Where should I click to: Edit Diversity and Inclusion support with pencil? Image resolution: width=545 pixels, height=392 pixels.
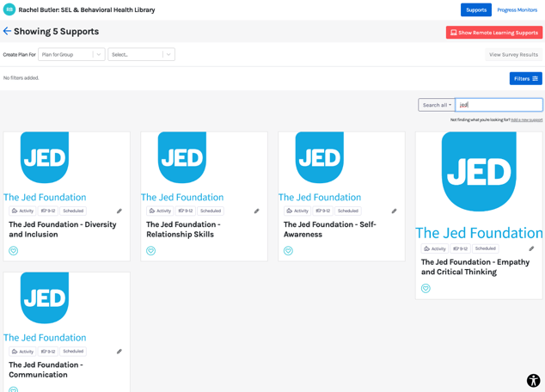click(119, 211)
